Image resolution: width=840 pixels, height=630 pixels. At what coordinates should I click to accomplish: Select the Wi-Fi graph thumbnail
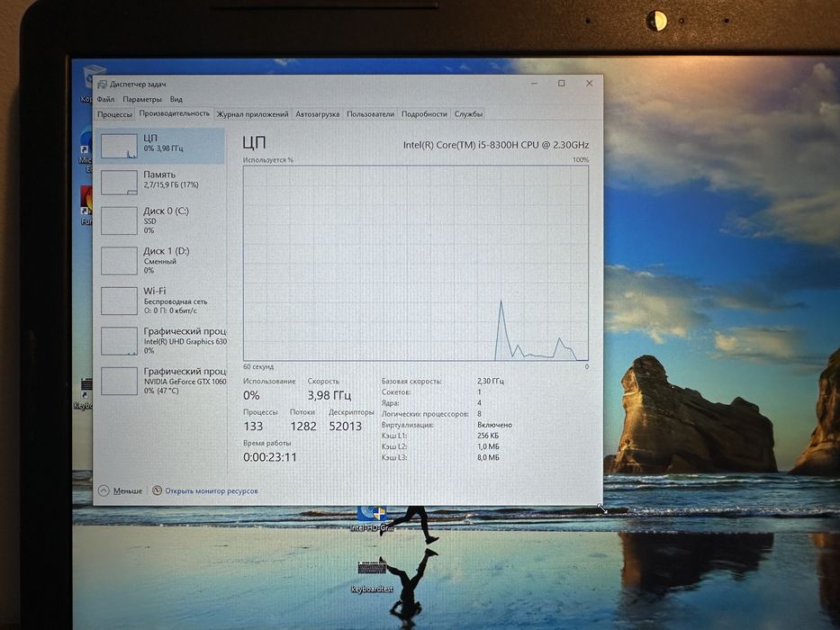(119, 301)
